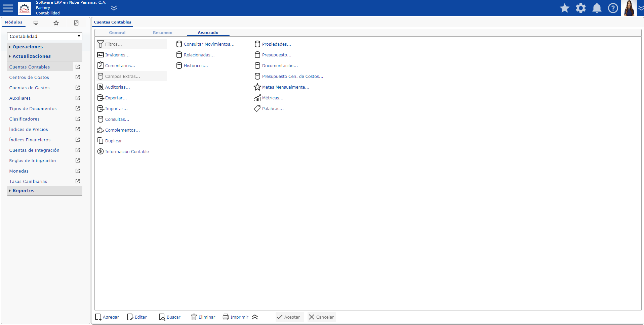Open Reglas de Integración link
644x325 pixels.
33,160
